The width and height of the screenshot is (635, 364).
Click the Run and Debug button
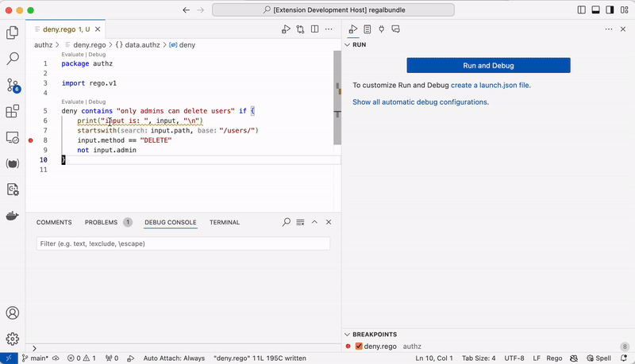pyautogui.click(x=488, y=66)
